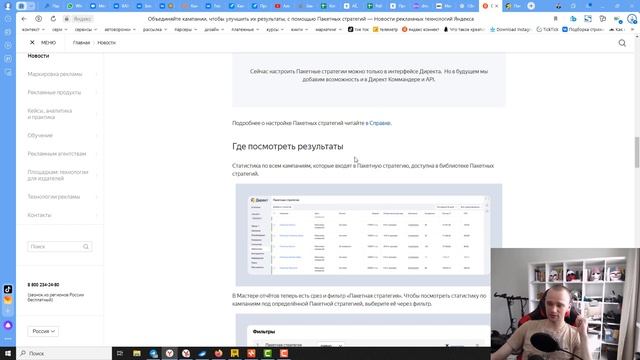Switch to the WhatsApp browser tab
Image resolution: width=640 pixels, height=360 pixels.
(74, 6)
